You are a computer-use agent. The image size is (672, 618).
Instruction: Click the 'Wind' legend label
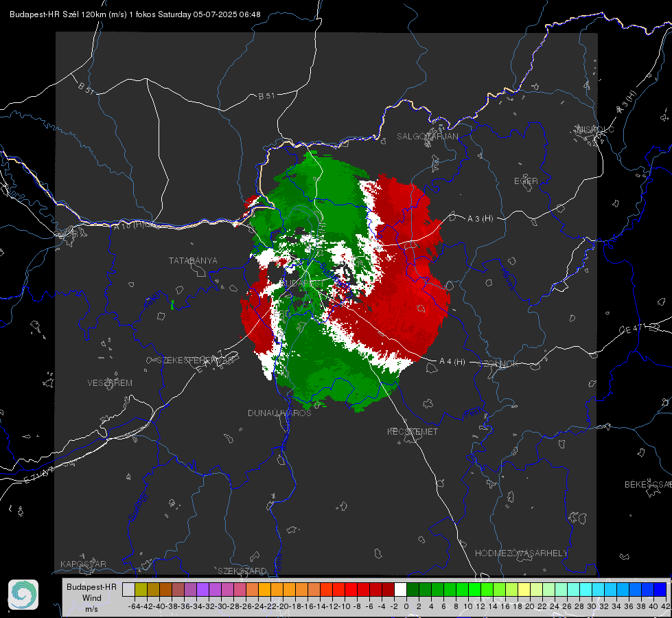tap(92, 598)
